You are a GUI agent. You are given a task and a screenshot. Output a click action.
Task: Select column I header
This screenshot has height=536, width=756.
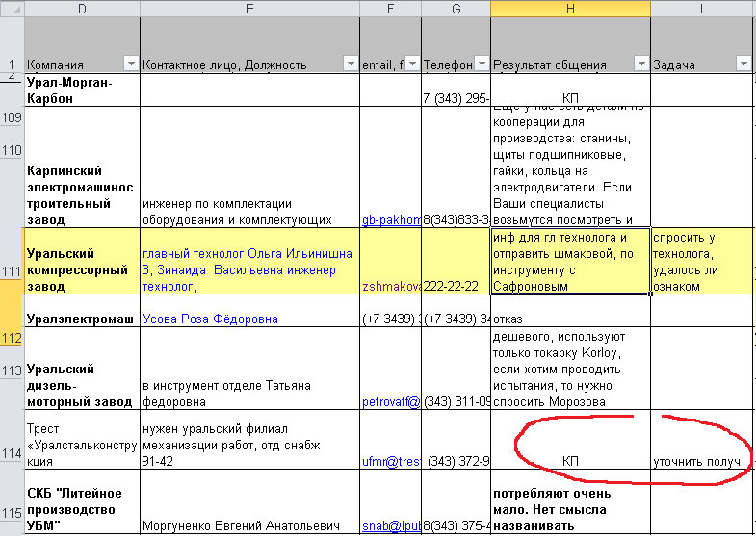pyautogui.click(x=701, y=9)
